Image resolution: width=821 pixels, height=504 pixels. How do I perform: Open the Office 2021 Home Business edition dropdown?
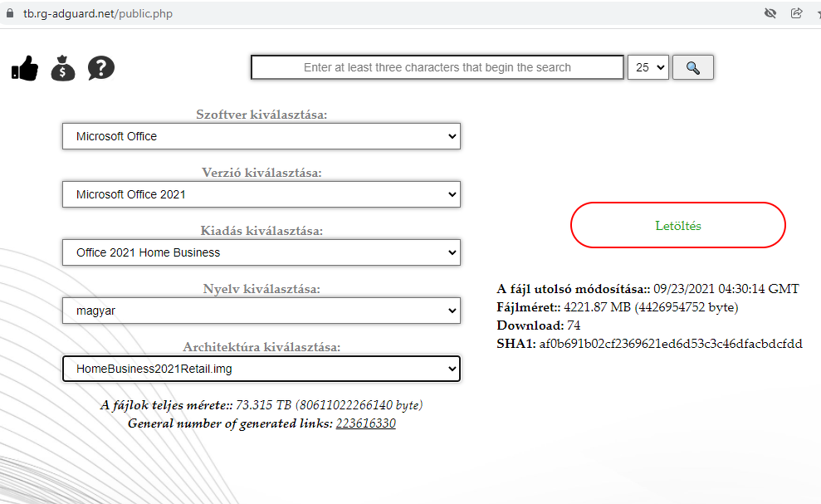[x=261, y=252]
